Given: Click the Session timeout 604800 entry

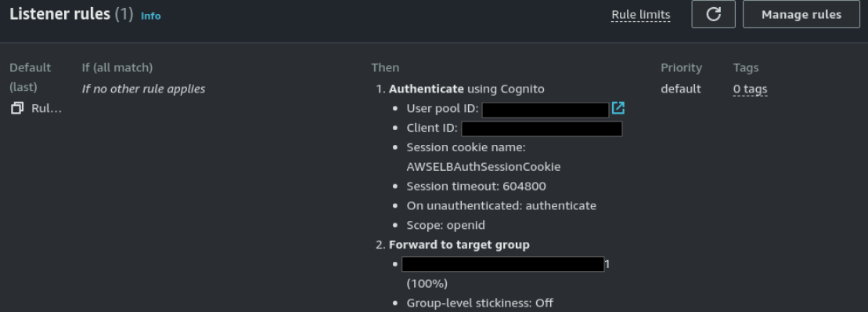Looking at the screenshot, I should coord(476,187).
